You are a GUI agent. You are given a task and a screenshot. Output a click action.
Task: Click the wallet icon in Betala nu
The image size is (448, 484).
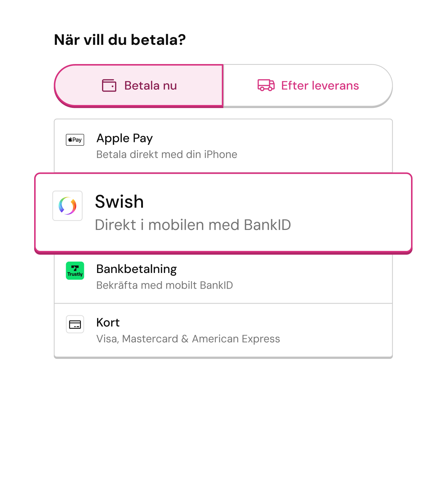(109, 85)
